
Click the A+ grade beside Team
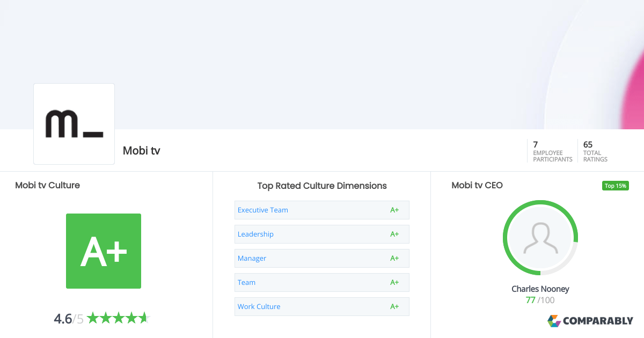coord(394,282)
